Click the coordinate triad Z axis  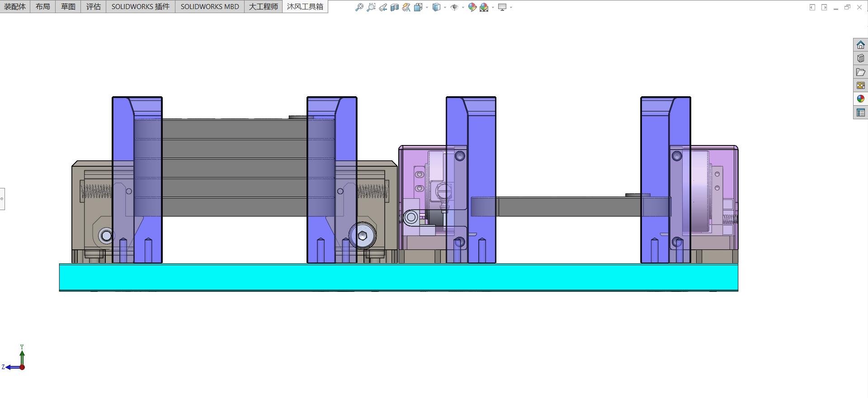point(11,367)
